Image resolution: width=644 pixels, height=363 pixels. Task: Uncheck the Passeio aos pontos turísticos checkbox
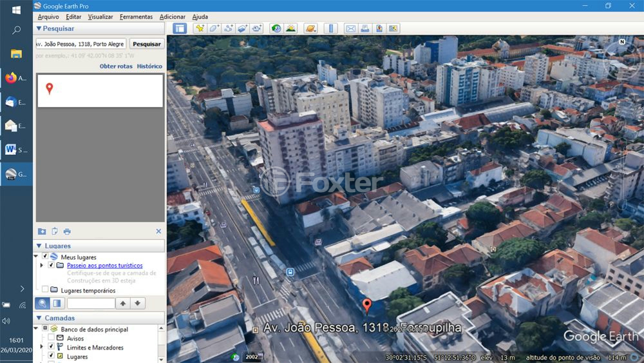52,265
